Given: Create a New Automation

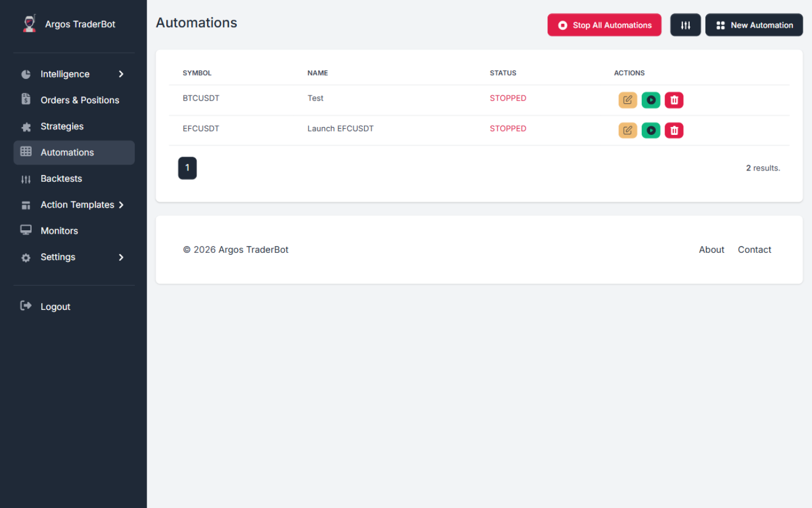Looking at the screenshot, I should [x=754, y=25].
